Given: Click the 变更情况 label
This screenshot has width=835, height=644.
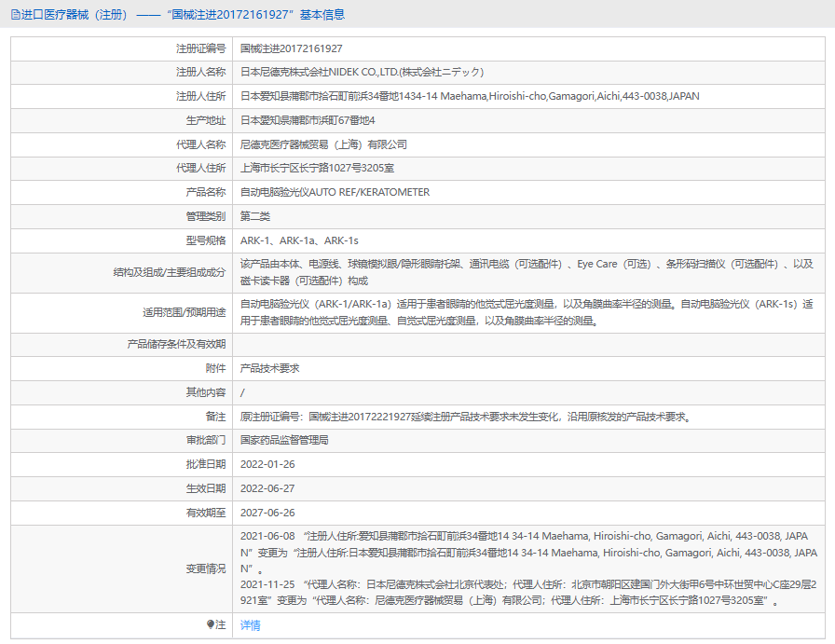Looking at the screenshot, I should tap(206, 569).
